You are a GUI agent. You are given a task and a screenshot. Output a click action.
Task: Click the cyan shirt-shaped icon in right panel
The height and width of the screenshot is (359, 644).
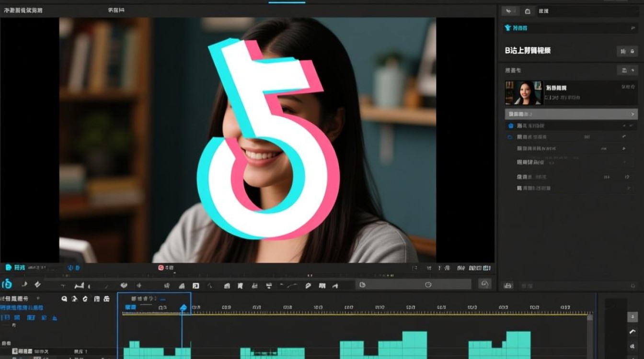point(508,28)
